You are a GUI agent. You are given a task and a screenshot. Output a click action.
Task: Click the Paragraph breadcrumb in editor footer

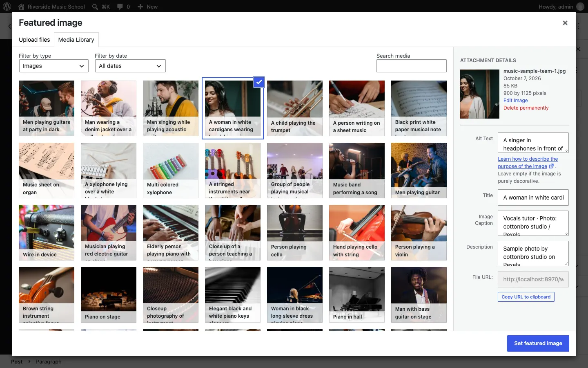[x=49, y=361]
